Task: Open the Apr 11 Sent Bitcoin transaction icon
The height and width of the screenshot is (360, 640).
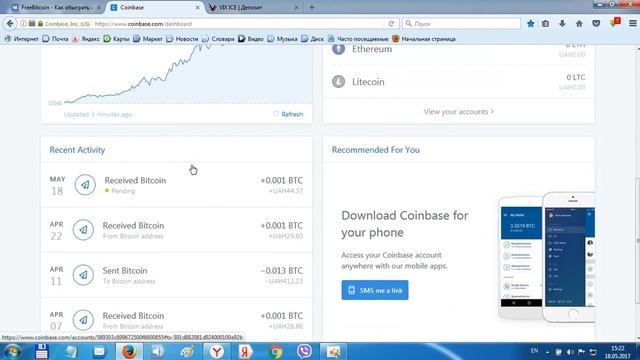Action: [x=83, y=275]
